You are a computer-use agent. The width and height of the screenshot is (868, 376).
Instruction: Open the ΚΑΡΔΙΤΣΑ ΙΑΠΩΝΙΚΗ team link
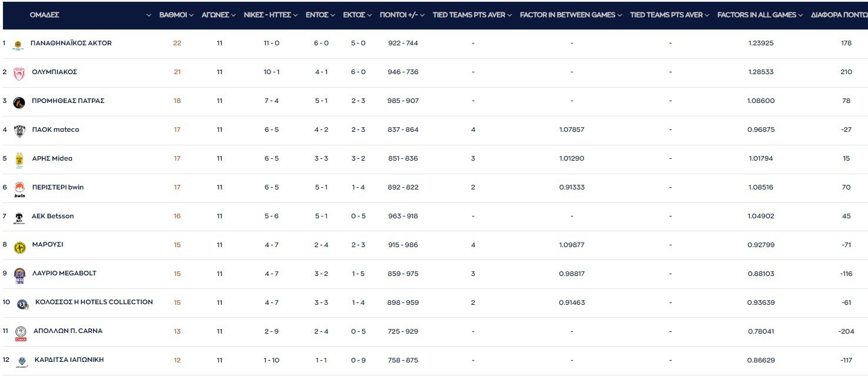tap(69, 360)
